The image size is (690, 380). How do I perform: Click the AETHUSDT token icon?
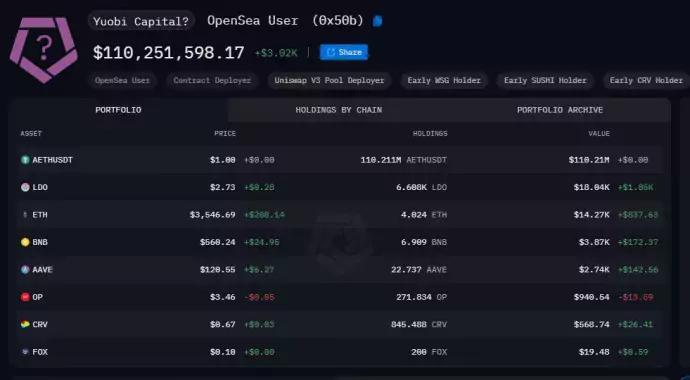tap(25, 160)
